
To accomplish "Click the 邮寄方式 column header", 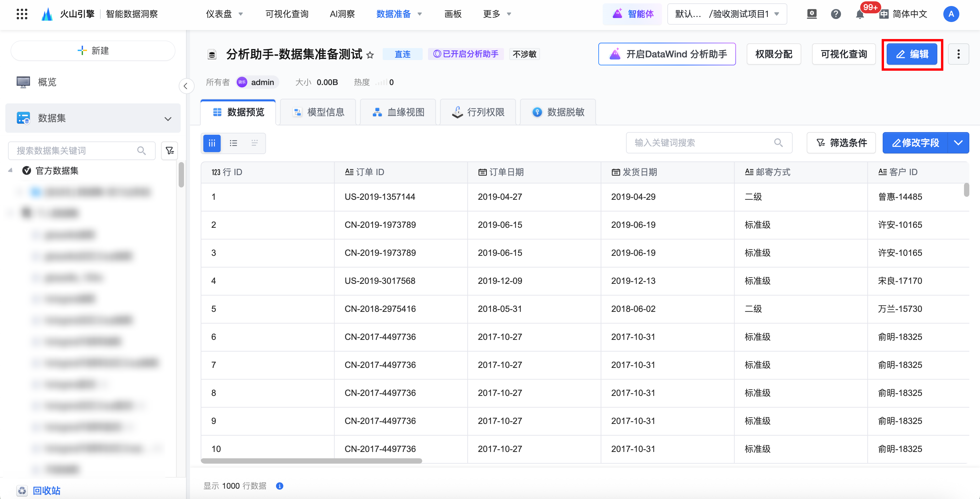I will click(x=801, y=172).
